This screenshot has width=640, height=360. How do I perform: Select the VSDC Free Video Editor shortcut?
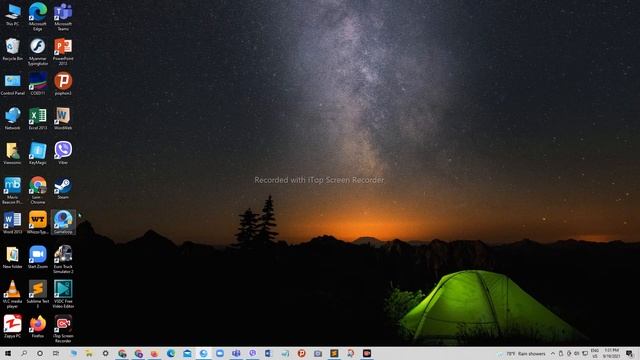pyautogui.click(x=63, y=294)
